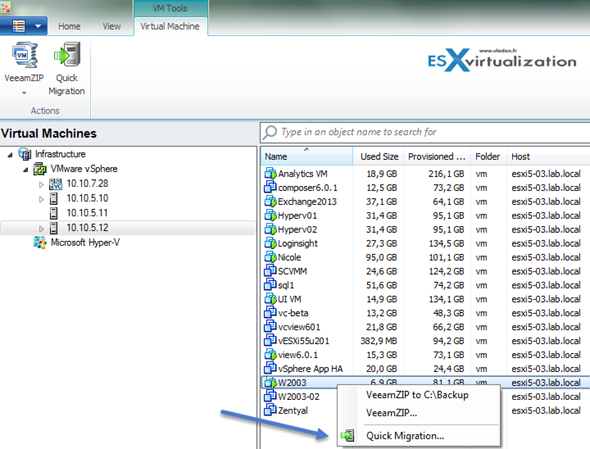Click the SCVMM VM icon

pos(270,271)
